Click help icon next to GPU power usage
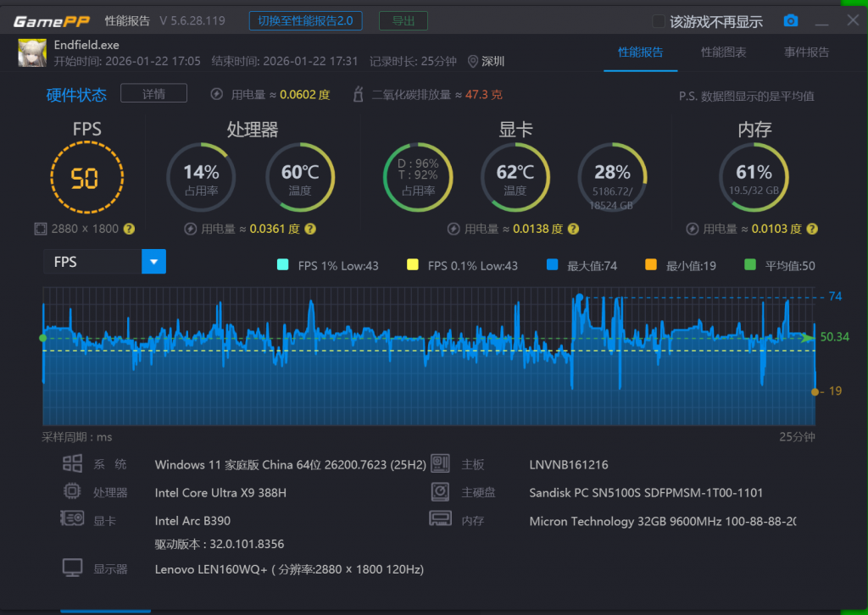Screen dimensions: 868x615 pyautogui.click(x=574, y=229)
